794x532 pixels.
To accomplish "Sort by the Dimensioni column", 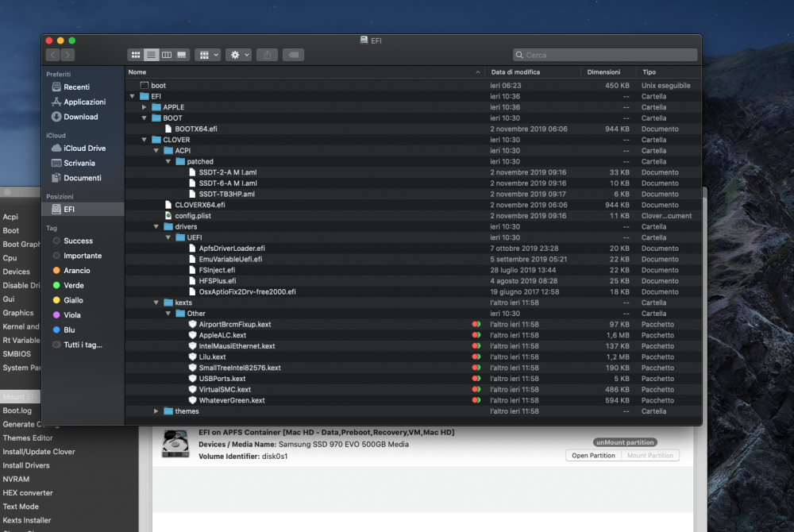I will (608, 72).
